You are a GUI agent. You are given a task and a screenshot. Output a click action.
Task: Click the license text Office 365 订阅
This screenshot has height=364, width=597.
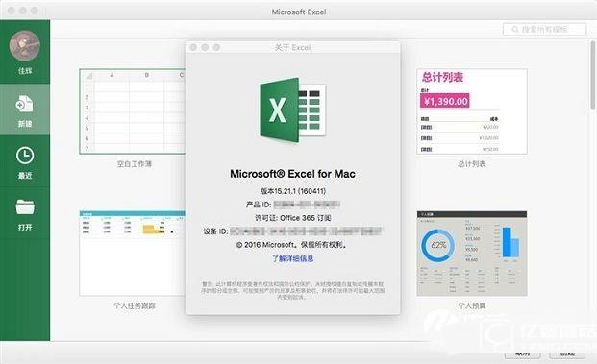(x=293, y=218)
